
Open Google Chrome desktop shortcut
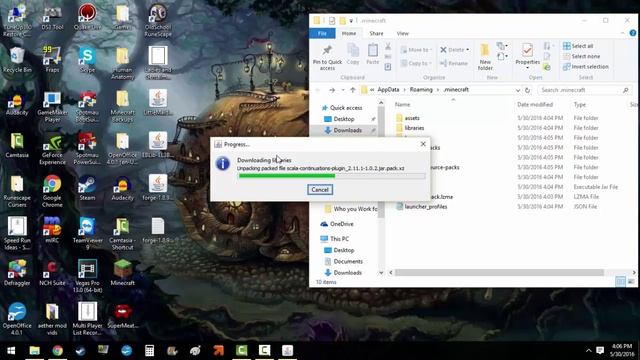pyautogui.click(x=52, y=191)
